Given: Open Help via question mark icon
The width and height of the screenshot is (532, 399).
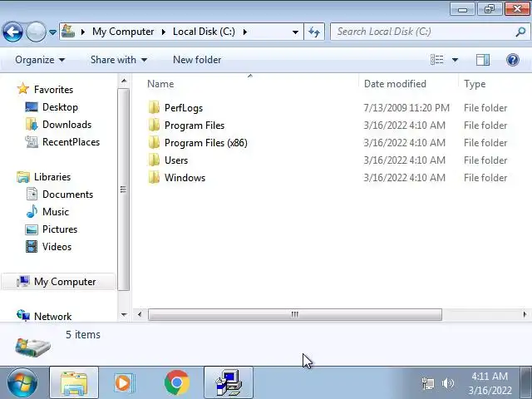Looking at the screenshot, I should [512, 60].
